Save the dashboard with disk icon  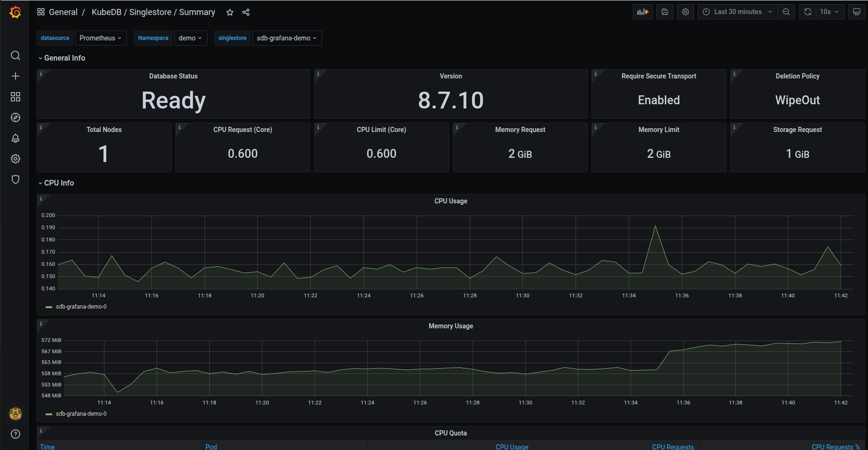(x=665, y=12)
